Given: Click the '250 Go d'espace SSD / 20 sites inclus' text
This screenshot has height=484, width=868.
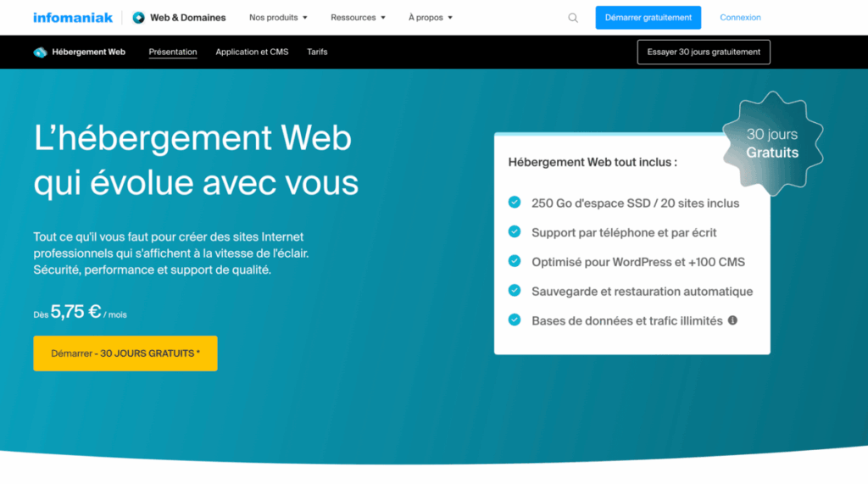Looking at the screenshot, I should click(636, 203).
